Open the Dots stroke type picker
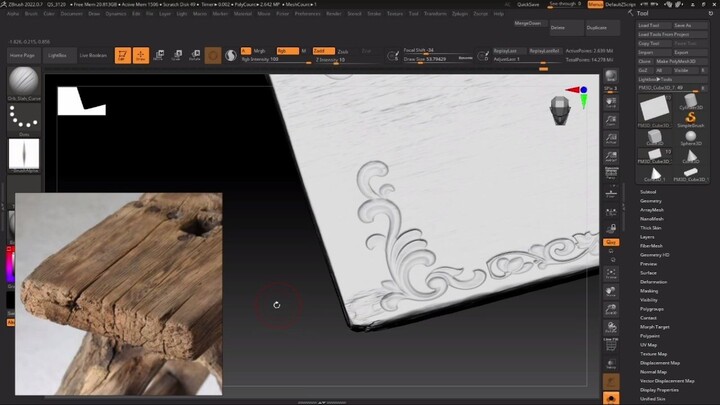Screen dimensions: 720x405 24,120
